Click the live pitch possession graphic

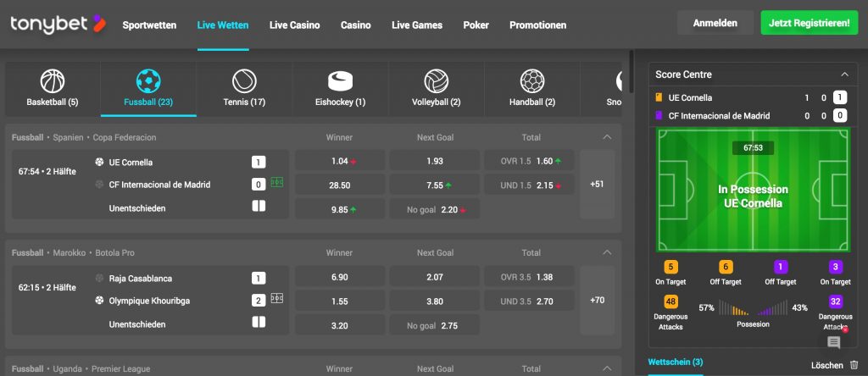753,191
